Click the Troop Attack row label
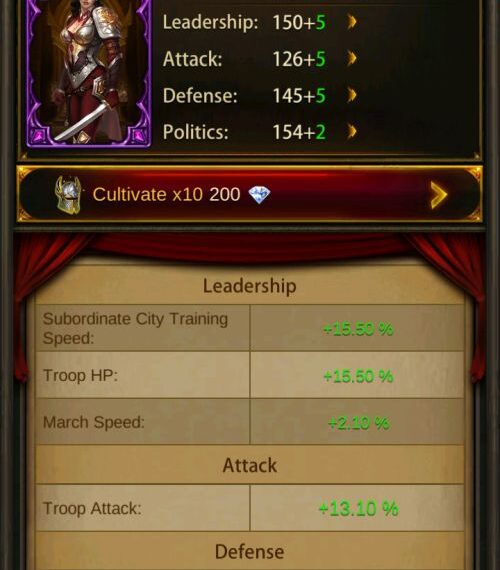This screenshot has height=570, width=500. (92, 508)
